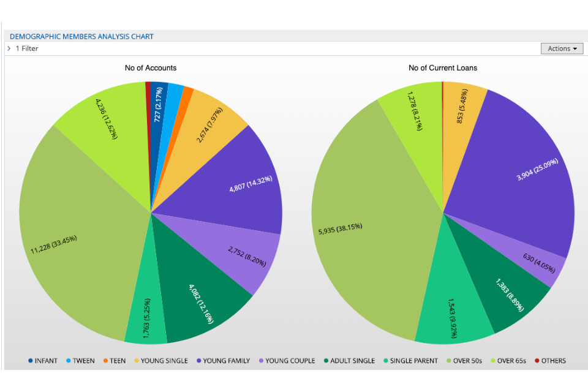Open the Actions dropdown menu

[x=562, y=48]
